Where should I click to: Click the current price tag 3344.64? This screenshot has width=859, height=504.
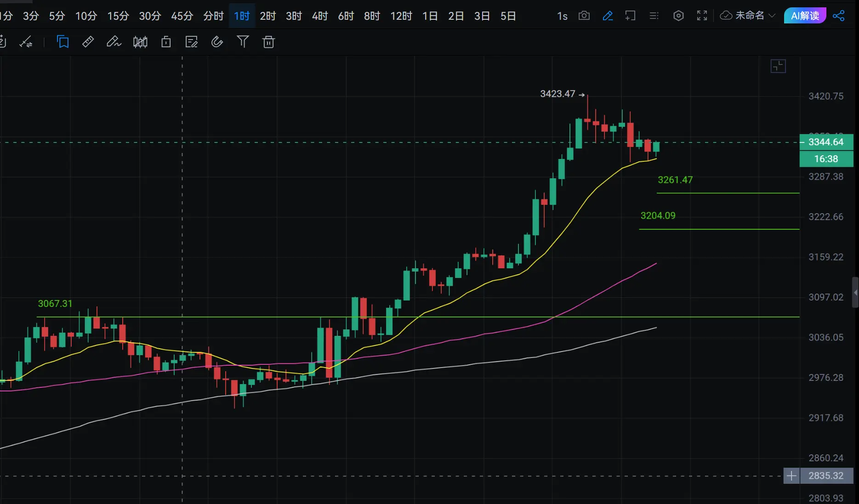(826, 142)
